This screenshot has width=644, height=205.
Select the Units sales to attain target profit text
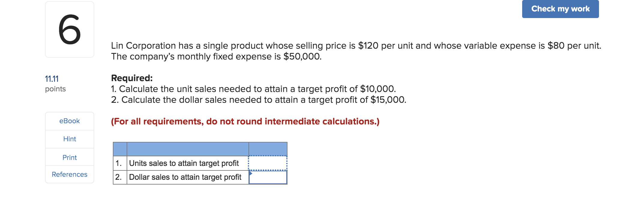[x=184, y=163]
